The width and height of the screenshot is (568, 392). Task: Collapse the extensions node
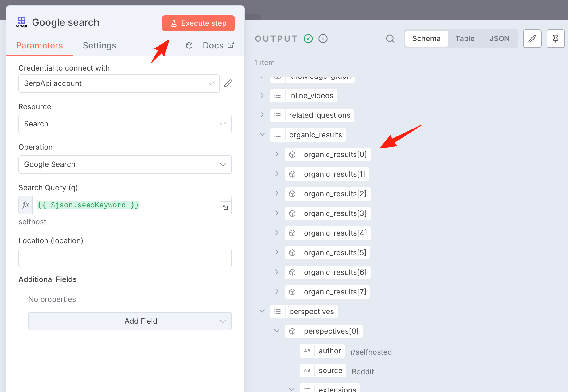pyautogui.click(x=292, y=389)
